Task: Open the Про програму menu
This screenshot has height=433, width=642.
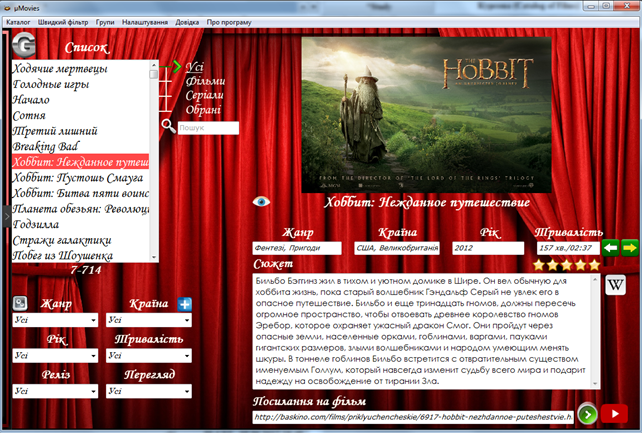Action: click(x=229, y=22)
